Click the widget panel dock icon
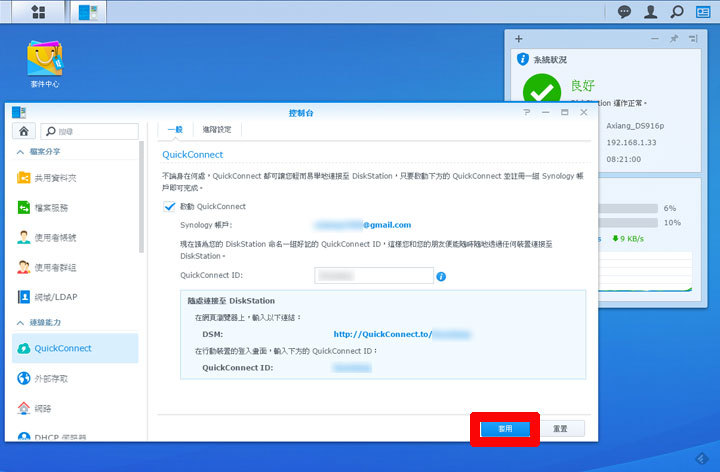This screenshot has height=472, width=720. pos(693,39)
